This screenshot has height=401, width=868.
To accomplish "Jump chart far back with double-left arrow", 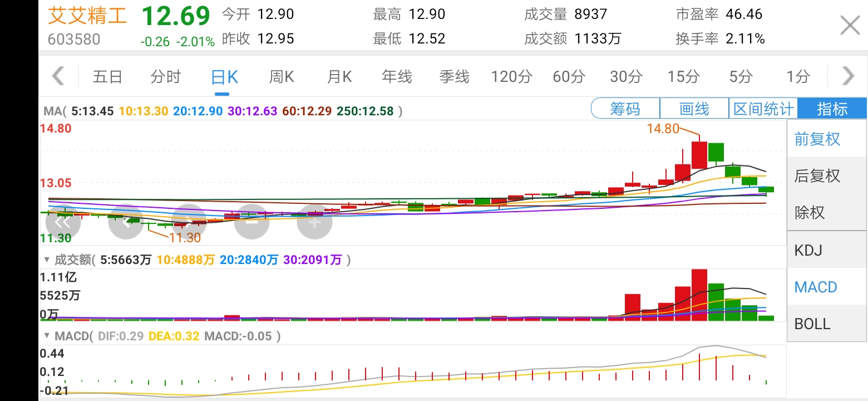I will (x=63, y=222).
